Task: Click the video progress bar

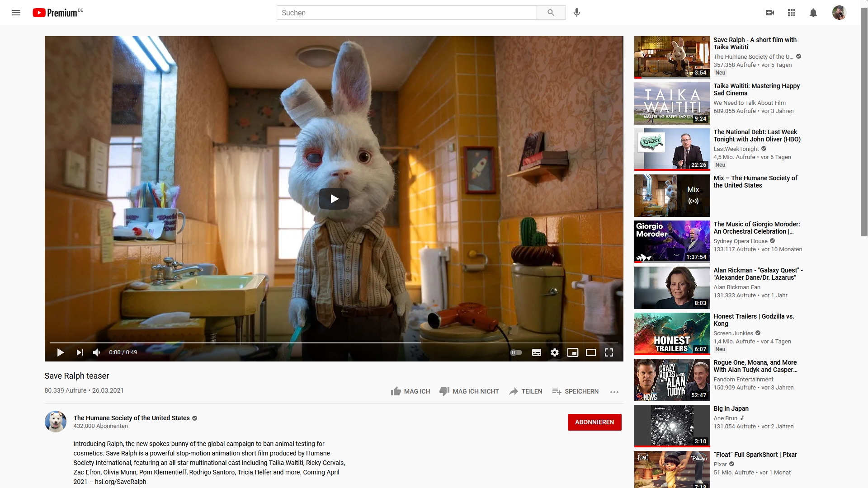Action: [334, 343]
